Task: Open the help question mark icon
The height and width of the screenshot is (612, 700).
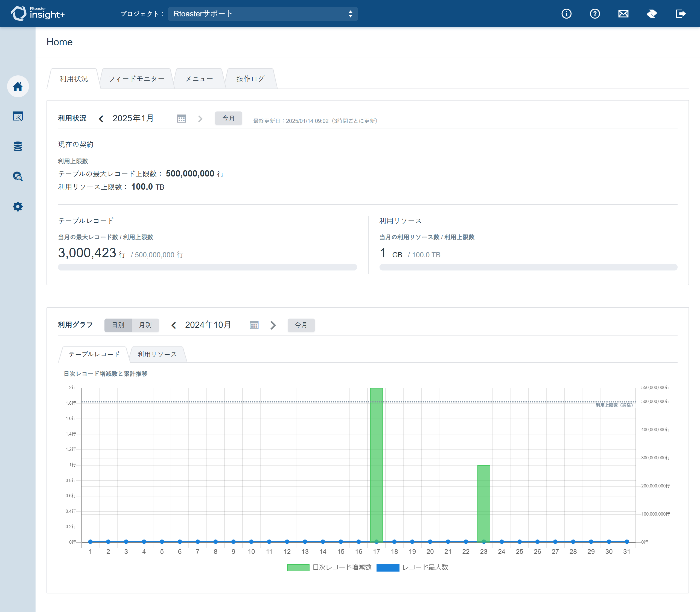Action: (595, 14)
